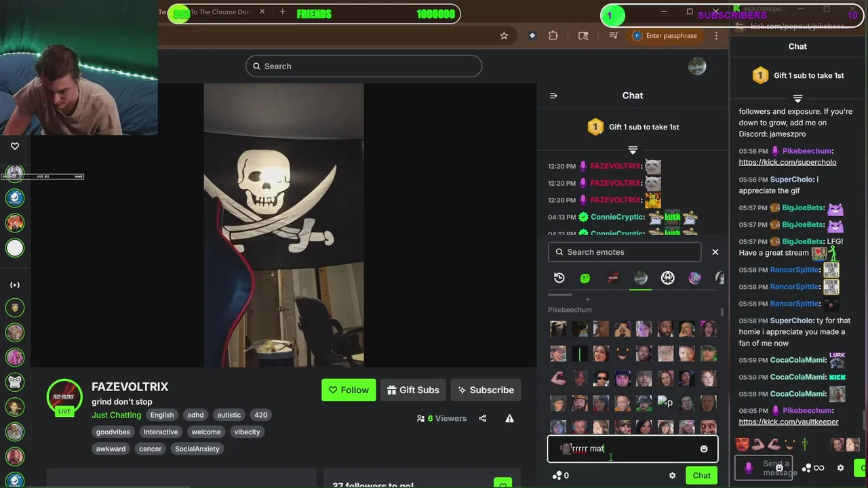
Task: Click the pirate flag video player
Action: click(283, 225)
